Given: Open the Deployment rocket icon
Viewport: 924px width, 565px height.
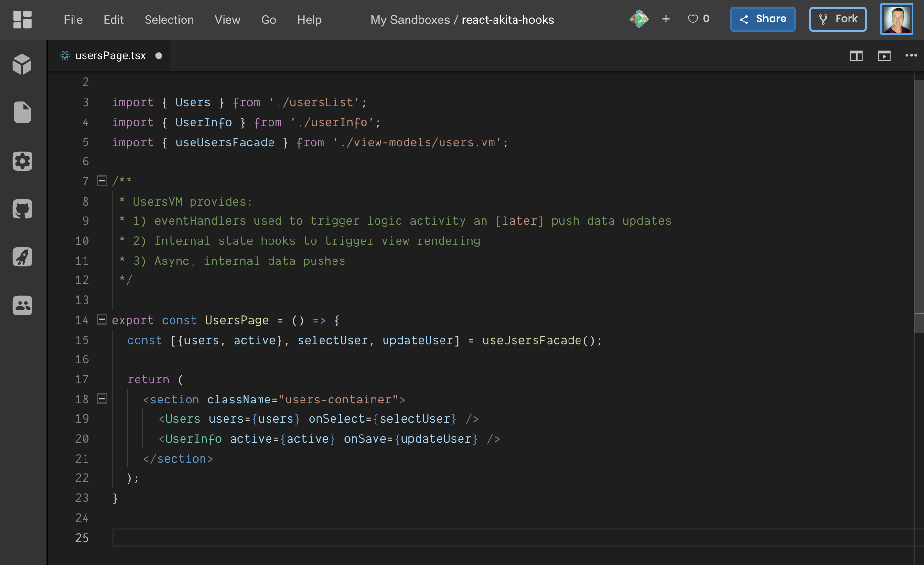Looking at the screenshot, I should (22, 257).
